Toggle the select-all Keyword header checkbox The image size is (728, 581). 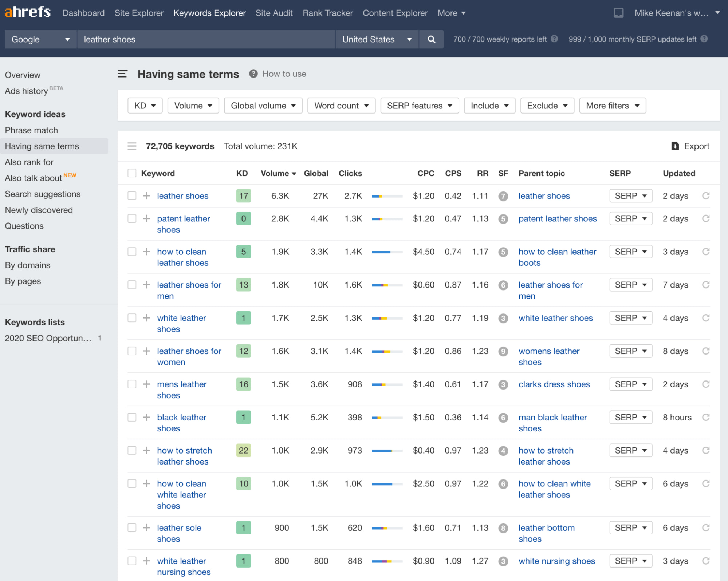132,173
